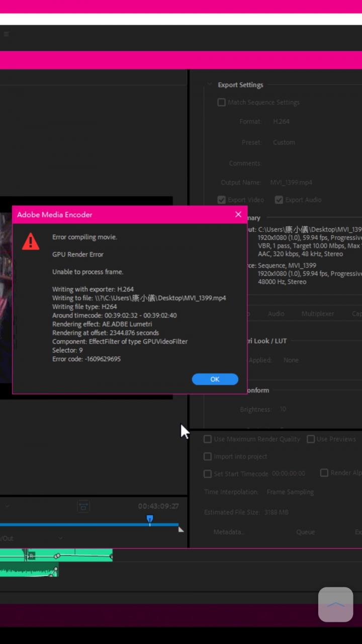362x644 pixels.
Task: Click the 'Error code: -1609629695' line
Action: coord(86,359)
